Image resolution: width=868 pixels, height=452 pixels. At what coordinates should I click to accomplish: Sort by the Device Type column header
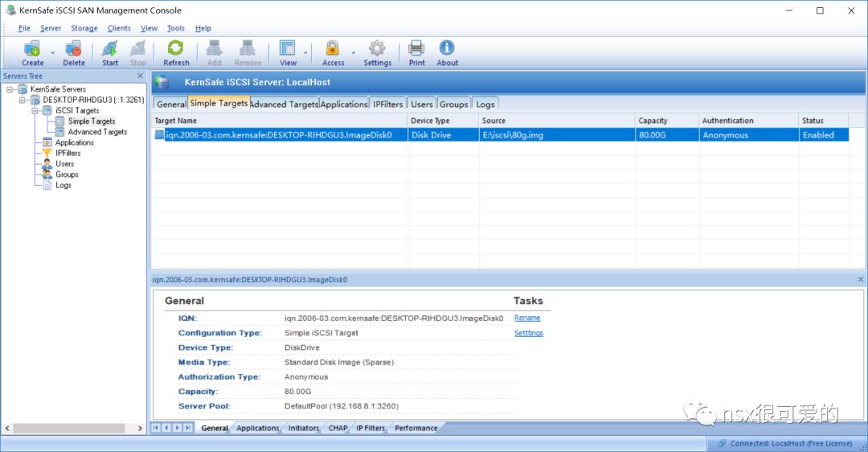[x=443, y=121]
